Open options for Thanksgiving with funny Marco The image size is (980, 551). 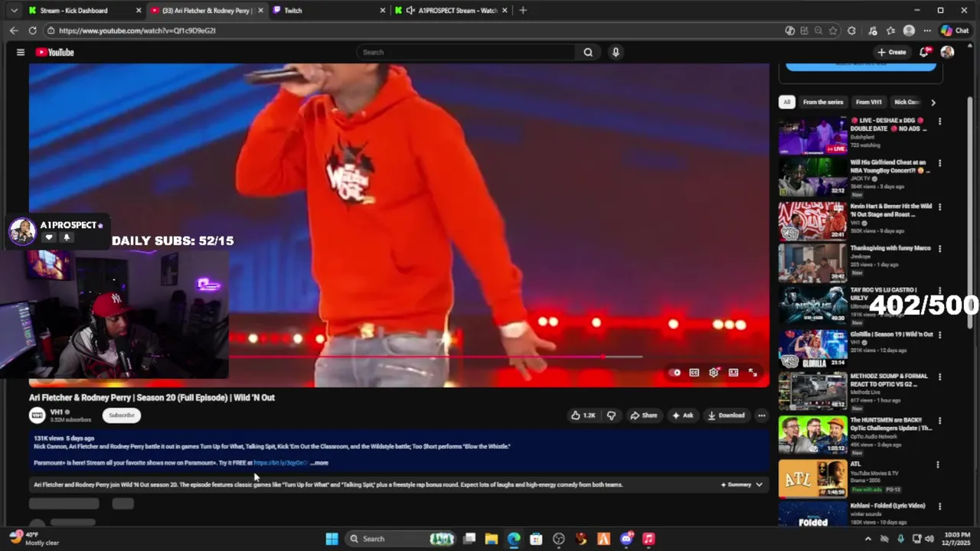pos(939,249)
